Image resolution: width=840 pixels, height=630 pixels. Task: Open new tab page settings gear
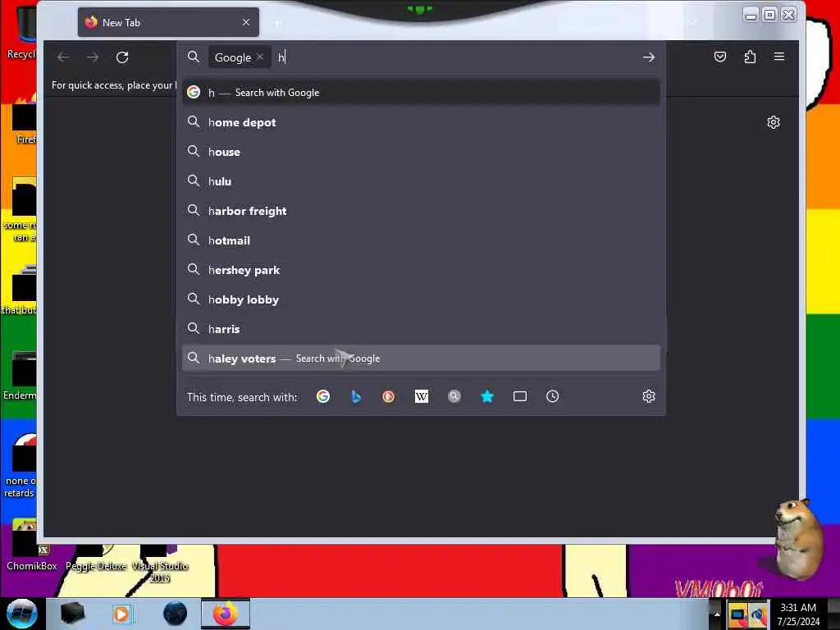coord(773,122)
